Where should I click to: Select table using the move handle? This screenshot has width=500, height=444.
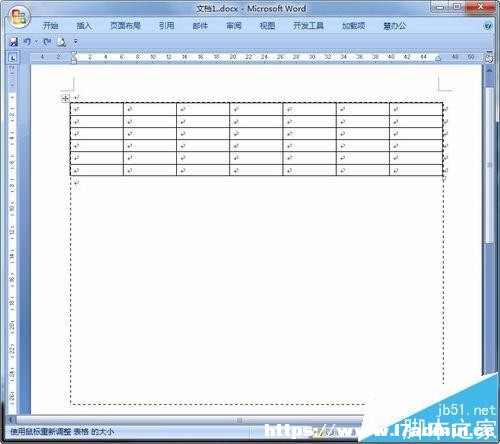coord(65,98)
